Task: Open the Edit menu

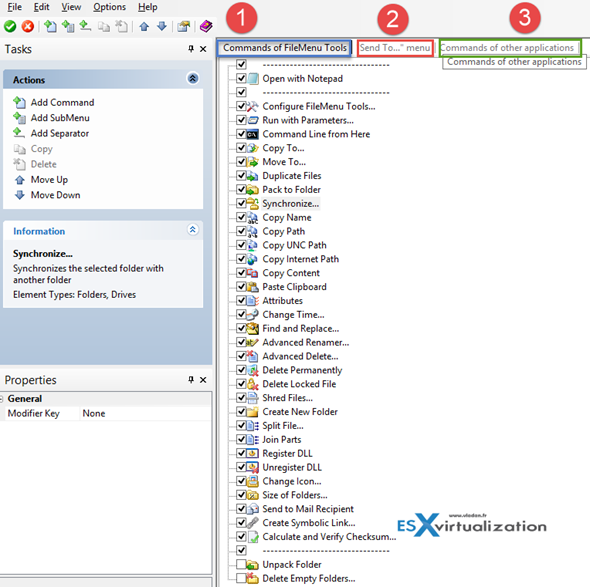Action: coord(41,7)
